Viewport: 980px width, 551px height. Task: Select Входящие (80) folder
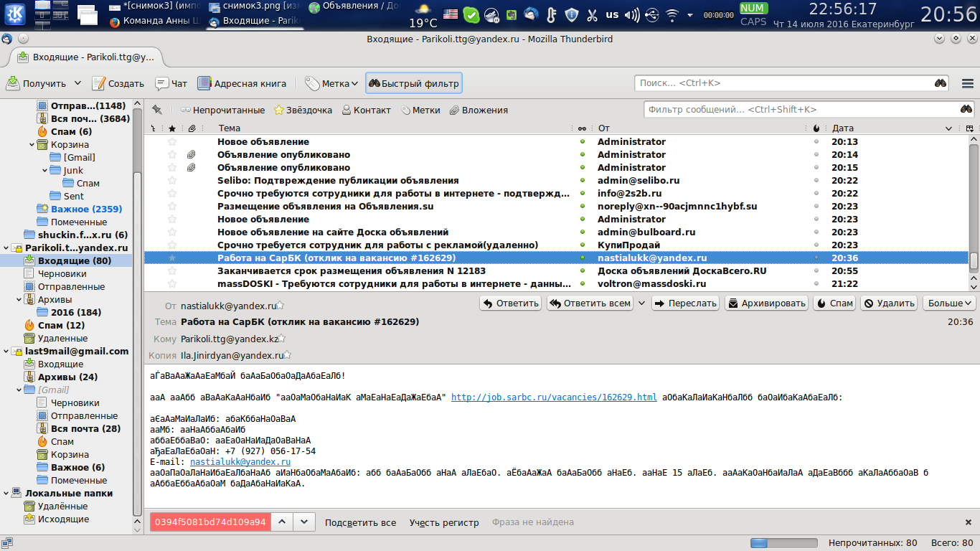(75, 261)
